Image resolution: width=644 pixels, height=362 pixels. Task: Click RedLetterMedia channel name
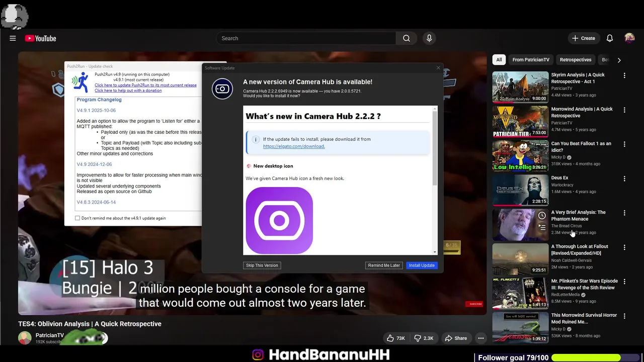click(x=566, y=295)
